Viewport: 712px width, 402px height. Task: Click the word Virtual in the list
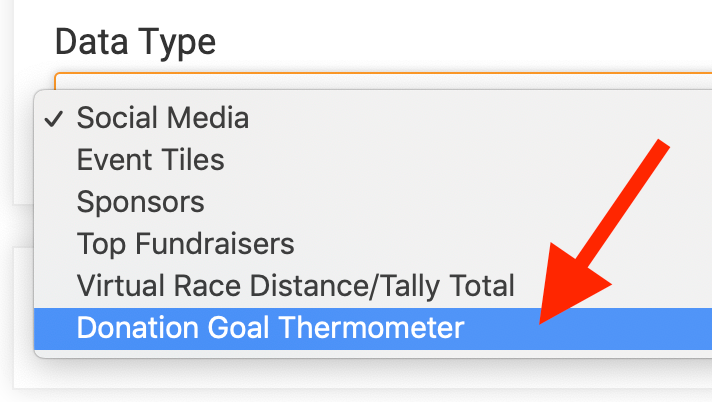117,286
